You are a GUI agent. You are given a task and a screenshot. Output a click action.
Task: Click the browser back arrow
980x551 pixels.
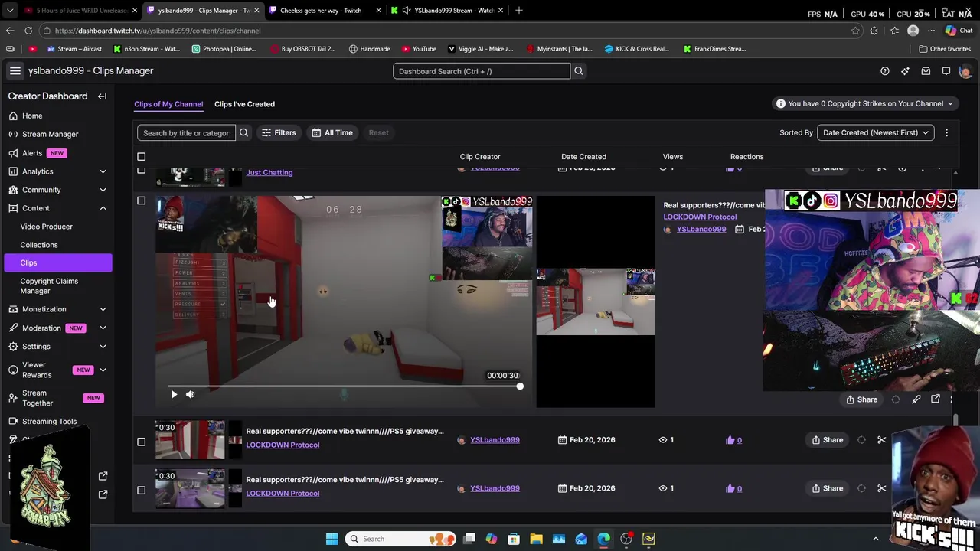(x=9, y=31)
